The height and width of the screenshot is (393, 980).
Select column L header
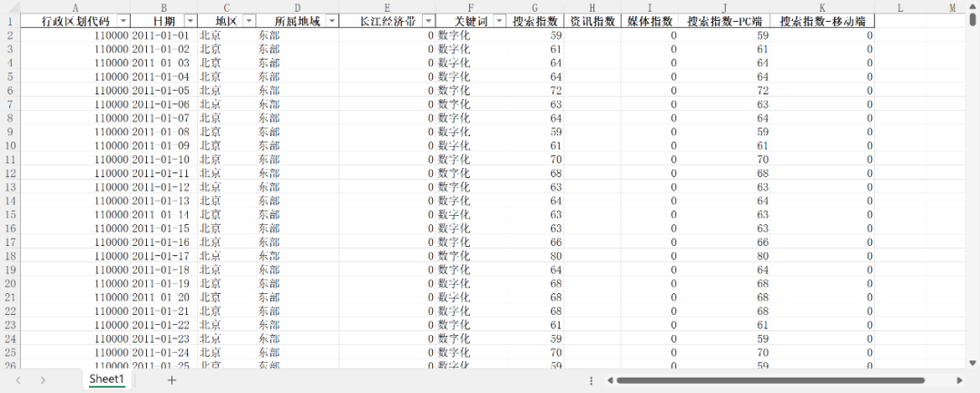click(900, 7)
